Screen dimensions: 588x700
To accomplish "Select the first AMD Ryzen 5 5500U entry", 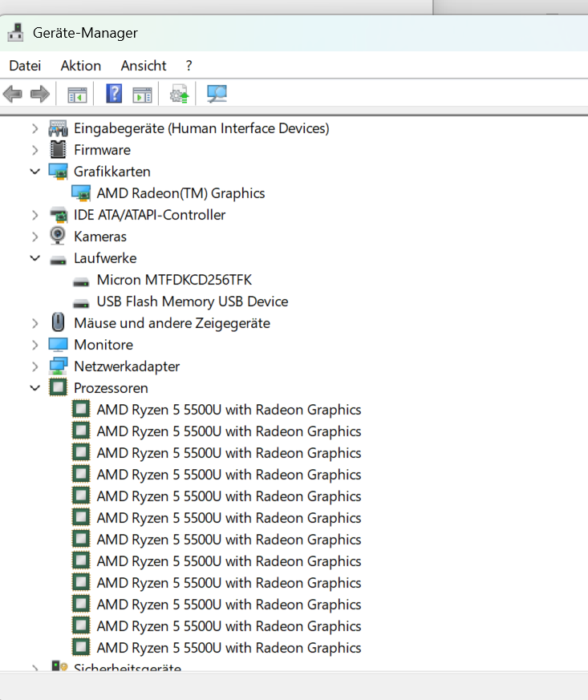I will (x=229, y=410).
